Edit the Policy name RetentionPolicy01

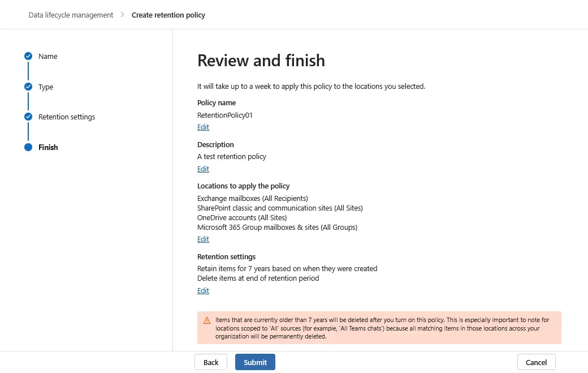[x=203, y=127]
